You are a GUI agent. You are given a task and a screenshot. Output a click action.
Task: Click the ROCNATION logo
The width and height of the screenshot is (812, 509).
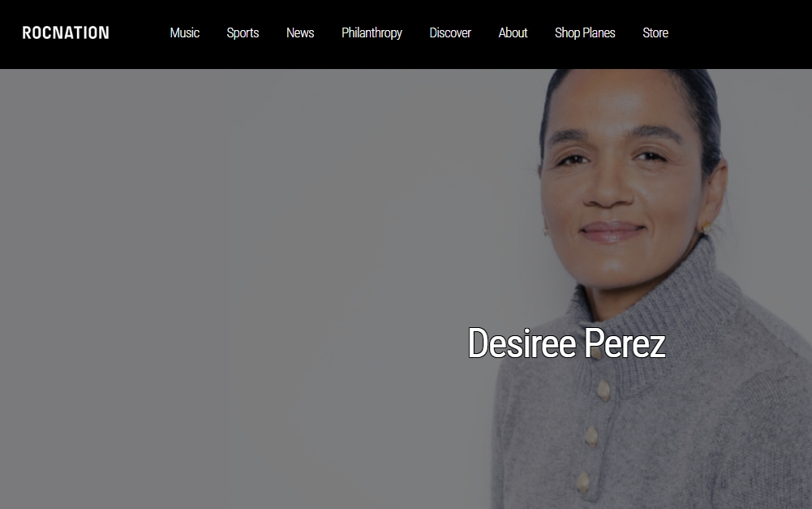click(66, 32)
